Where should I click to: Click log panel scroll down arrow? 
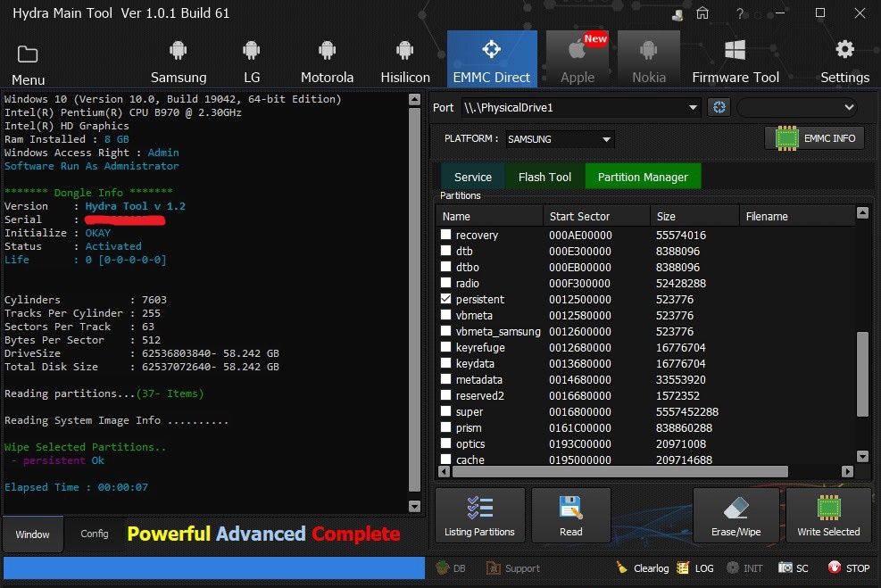[x=414, y=506]
